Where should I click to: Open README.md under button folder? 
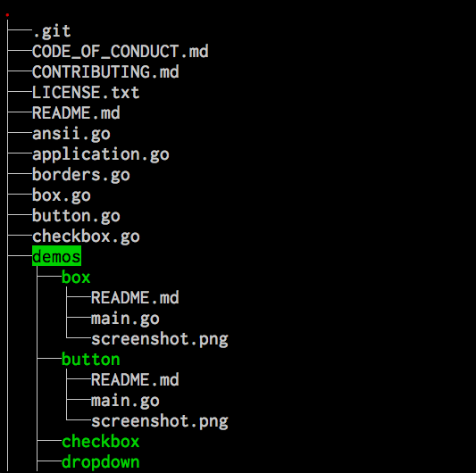tap(135, 380)
